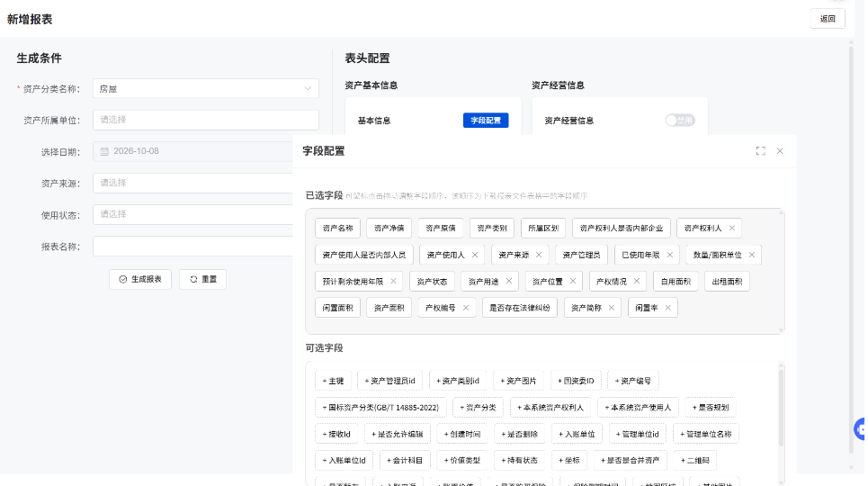Add the 管理单位名称 field
This screenshot has width=868, height=486.
(706, 434)
